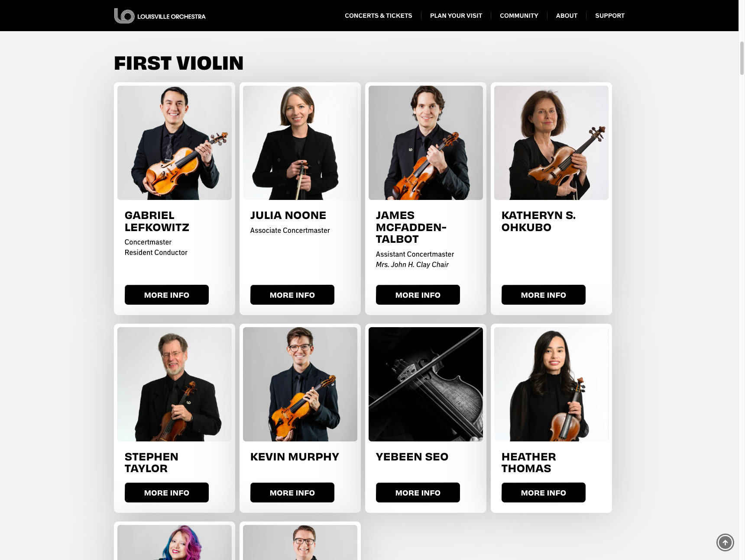Viewport: 745px width, 560px height.
Task: Click More Info for Heather Thomas
Action: pos(544,492)
